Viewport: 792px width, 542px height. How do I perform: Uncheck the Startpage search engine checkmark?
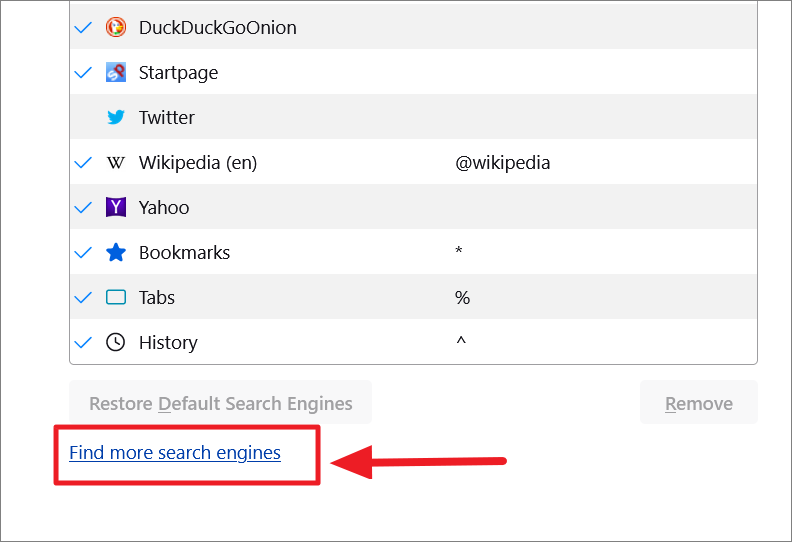84,72
